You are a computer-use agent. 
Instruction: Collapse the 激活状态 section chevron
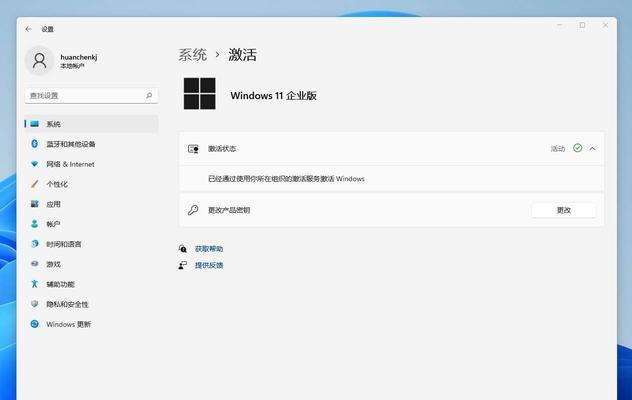pyautogui.click(x=592, y=148)
